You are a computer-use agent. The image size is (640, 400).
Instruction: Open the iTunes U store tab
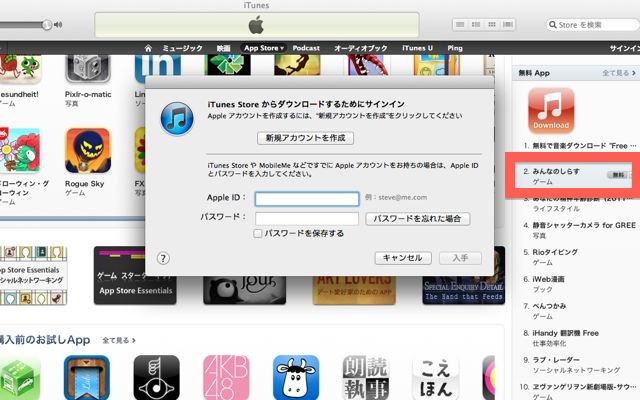click(x=417, y=48)
